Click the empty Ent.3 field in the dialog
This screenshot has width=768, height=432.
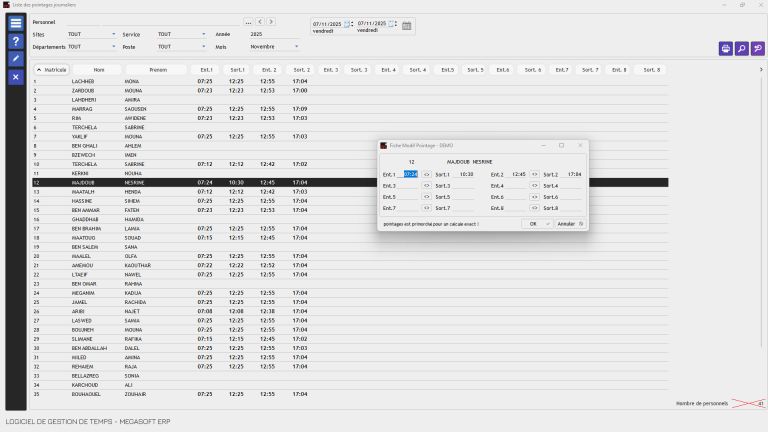(410, 186)
